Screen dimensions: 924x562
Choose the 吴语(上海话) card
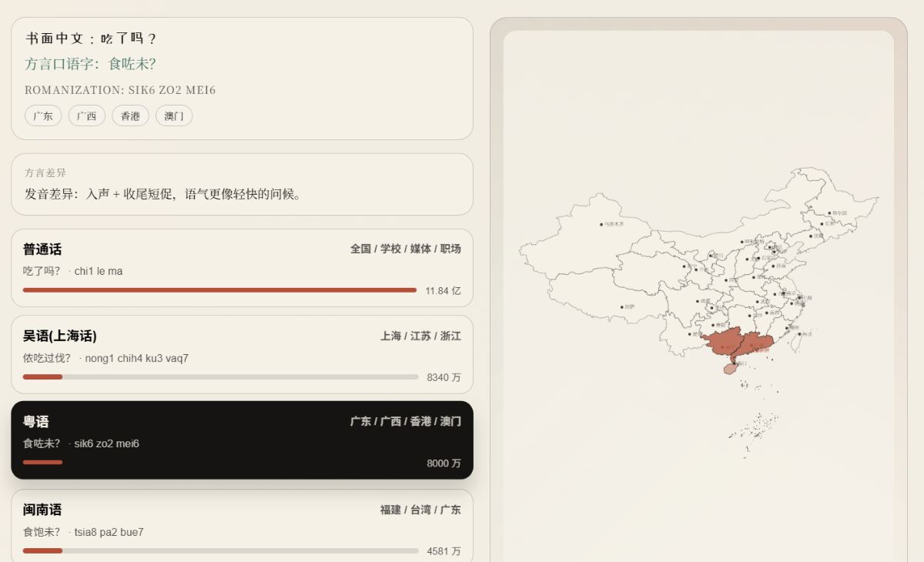click(242, 354)
